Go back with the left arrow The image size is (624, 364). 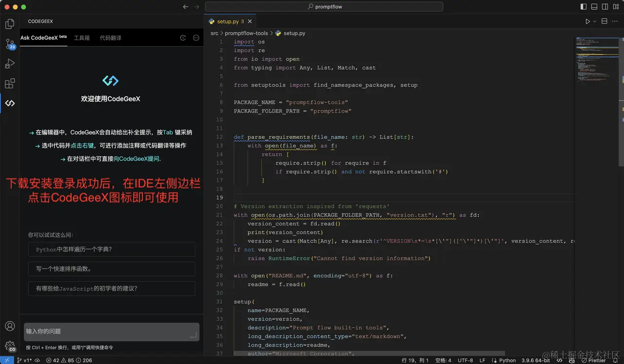(186, 7)
